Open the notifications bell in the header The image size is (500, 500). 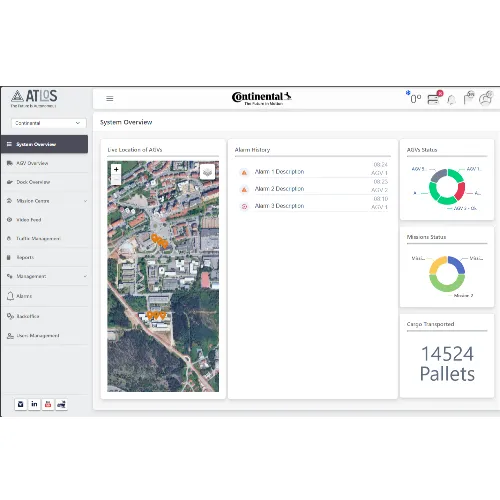tap(451, 100)
